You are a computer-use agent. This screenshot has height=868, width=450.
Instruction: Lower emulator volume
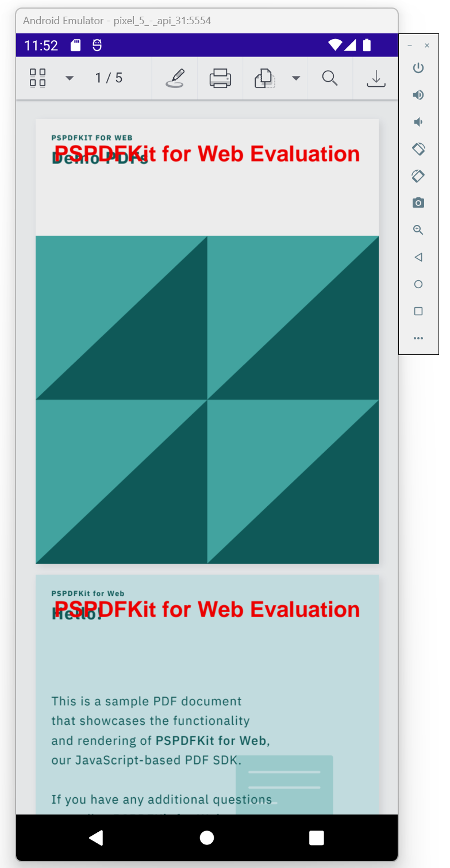pos(418,122)
